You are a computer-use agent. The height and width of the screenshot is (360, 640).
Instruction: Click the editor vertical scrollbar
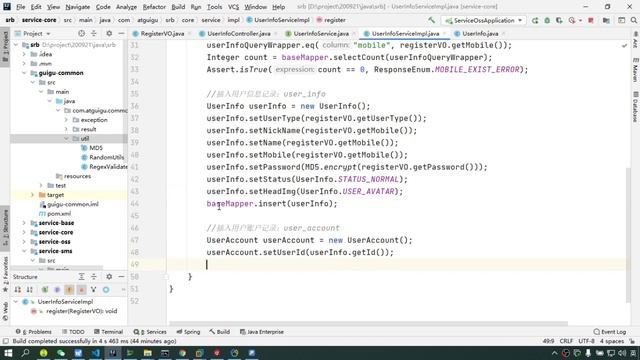pyautogui.click(x=628, y=235)
